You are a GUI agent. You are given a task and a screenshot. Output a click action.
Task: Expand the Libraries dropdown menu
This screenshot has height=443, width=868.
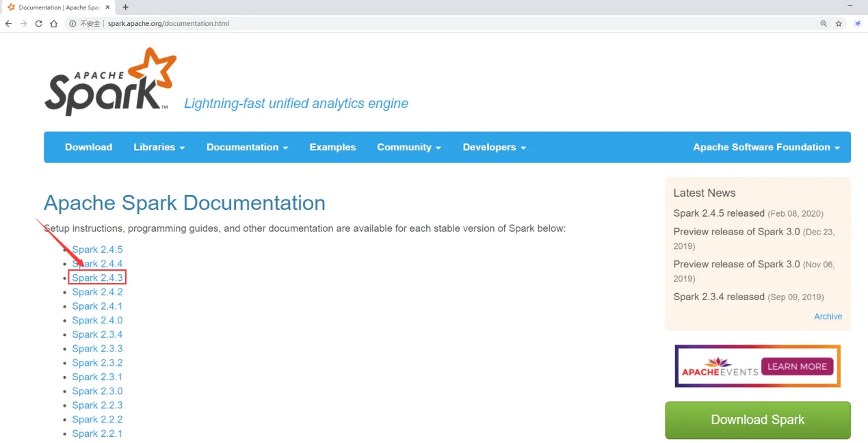tap(159, 147)
